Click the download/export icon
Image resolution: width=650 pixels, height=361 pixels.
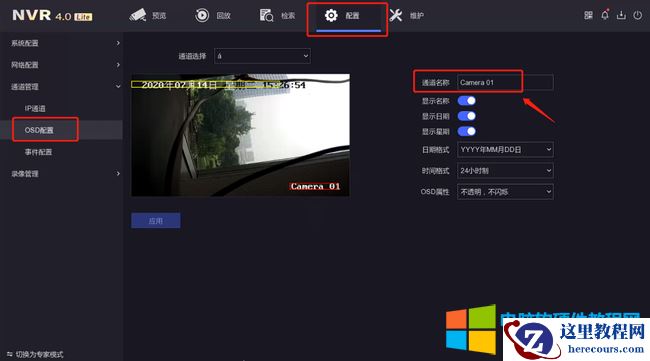[621, 15]
